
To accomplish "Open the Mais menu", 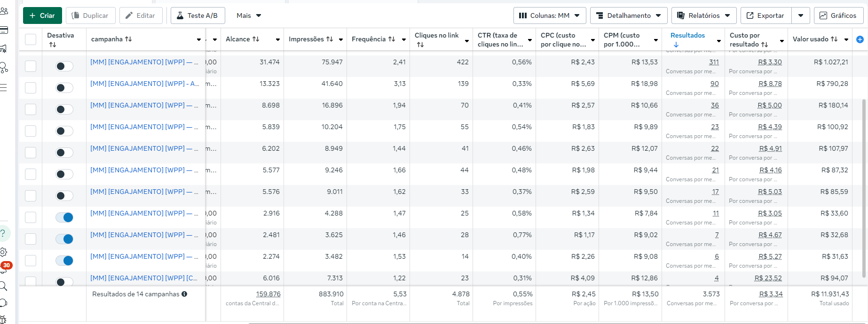I will coord(249,15).
